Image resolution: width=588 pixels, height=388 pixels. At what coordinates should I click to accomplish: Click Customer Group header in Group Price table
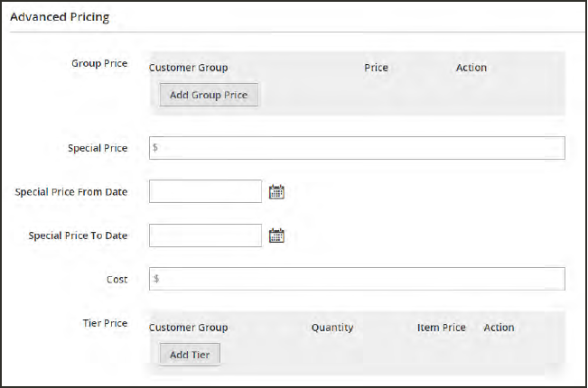(x=188, y=68)
